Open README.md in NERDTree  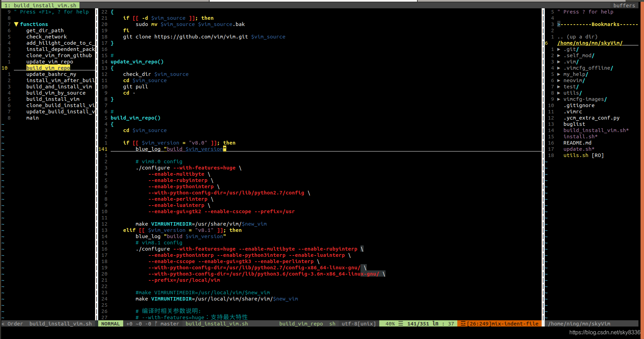point(577,143)
